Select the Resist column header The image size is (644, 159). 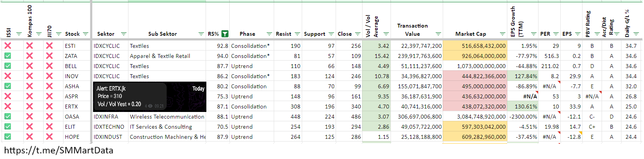pyautogui.click(x=283, y=34)
